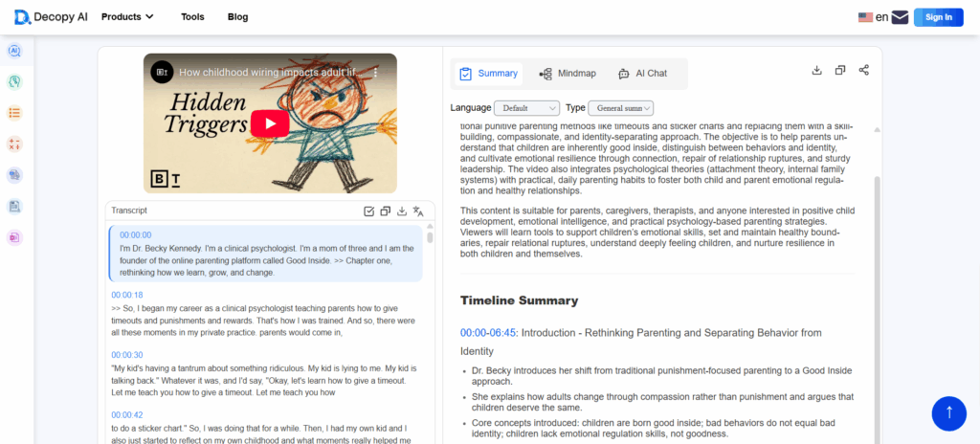This screenshot has width=980, height=444.
Task: Open the Tools page
Action: tap(192, 17)
